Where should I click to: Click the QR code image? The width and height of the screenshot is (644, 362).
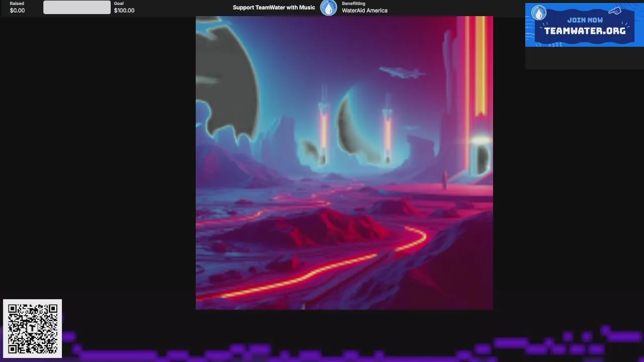tap(33, 329)
